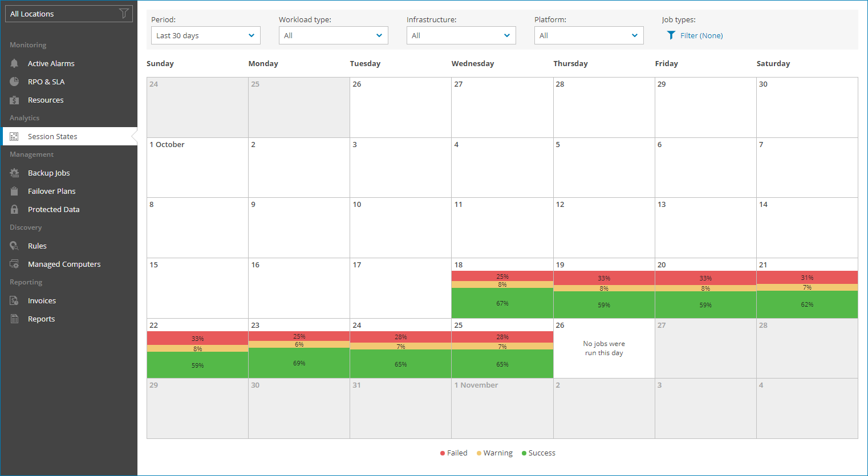The height and width of the screenshot is (476, 868).
Task: Open Failover Plans via its icon
Action: pyautogui.click(x=15, y=191)
